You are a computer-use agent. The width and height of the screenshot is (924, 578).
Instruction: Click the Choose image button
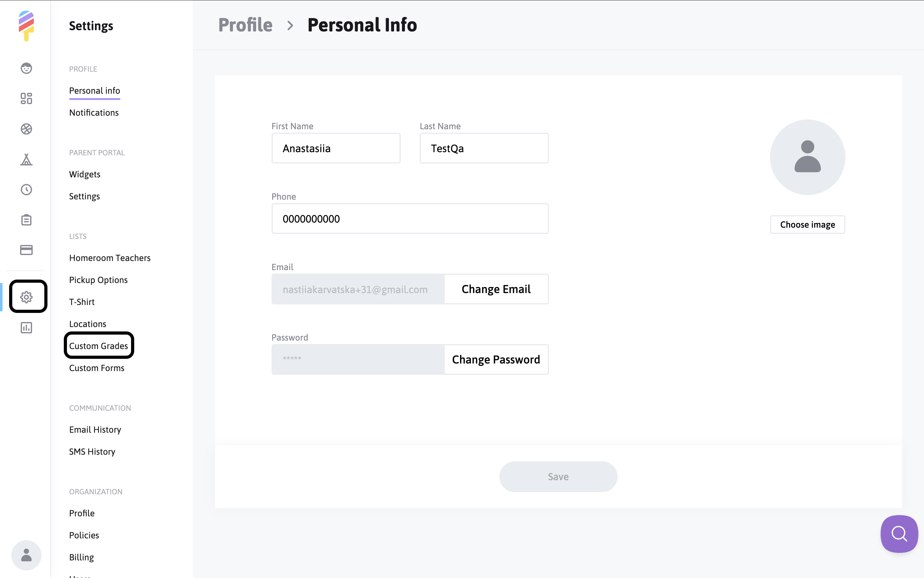tap(807, 225)
